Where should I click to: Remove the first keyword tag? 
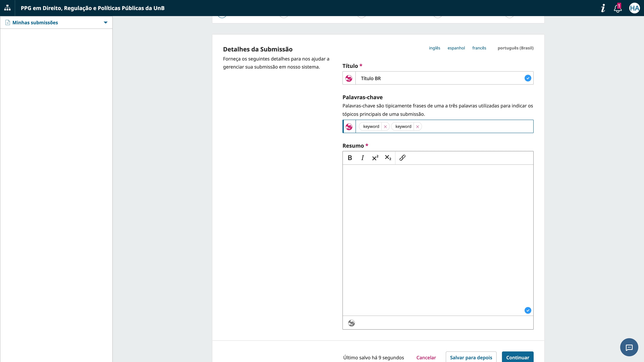385,127
